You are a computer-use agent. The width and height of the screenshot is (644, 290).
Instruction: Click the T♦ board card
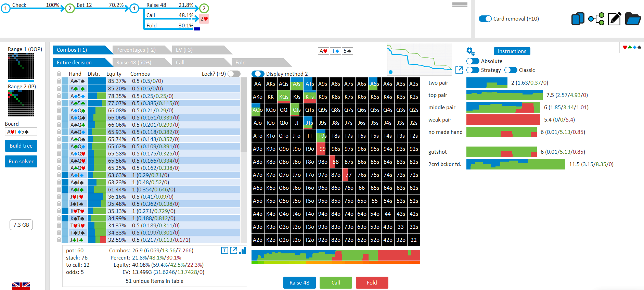point(335,51)
